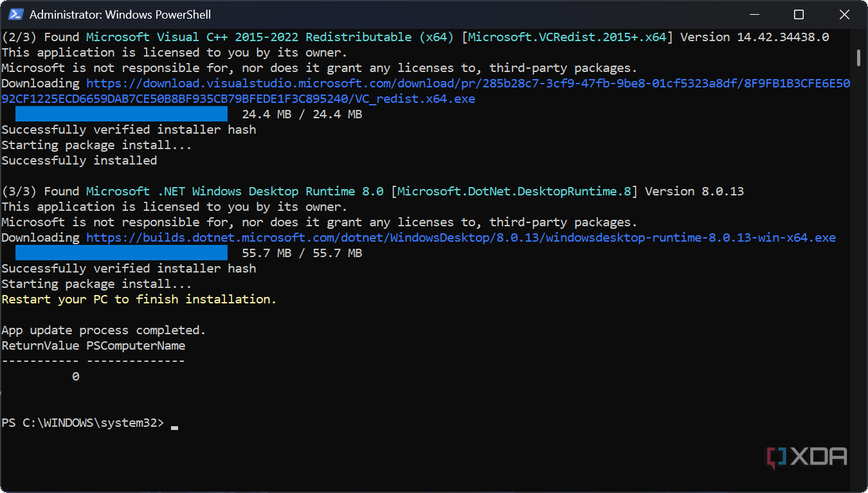
Task: Click "Microsoft Visual C++ 2015-2022 Redistributable (x64)" name
Action: tap(270, 37)
